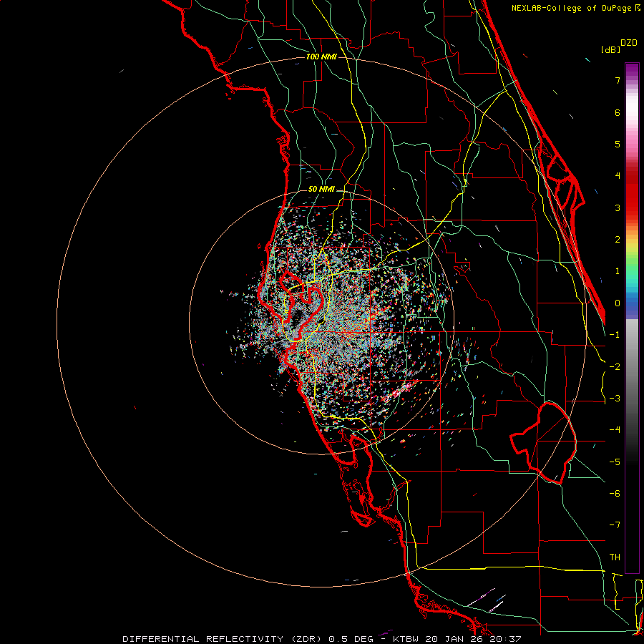This screenshot has height=644, width=644.
Task: Select the 0 value on color scale
Action: click(x=618, y=303)
